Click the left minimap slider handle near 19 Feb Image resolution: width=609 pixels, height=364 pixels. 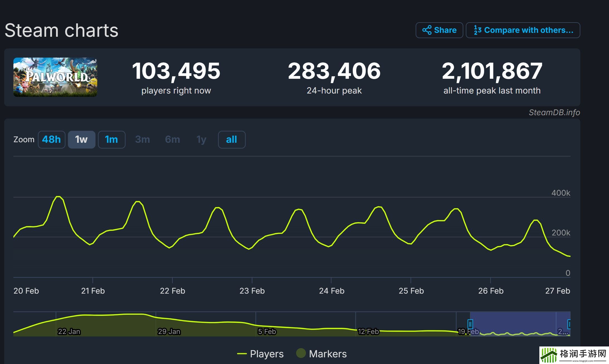coord(470,324)
